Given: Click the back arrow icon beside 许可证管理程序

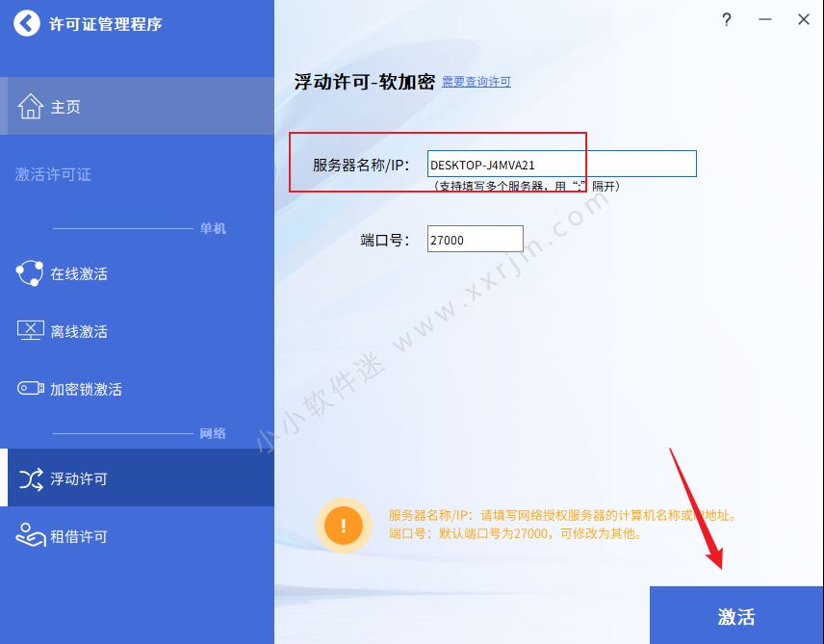Looking at the screenshot, I should coord(26,24).
